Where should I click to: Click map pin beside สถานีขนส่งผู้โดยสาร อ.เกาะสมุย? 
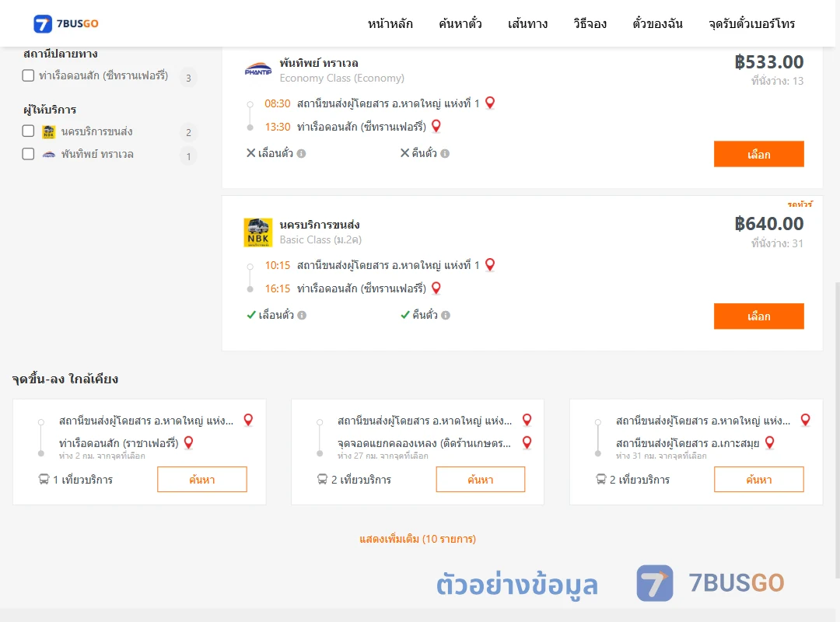pyautogui.click(x=770, y=442)
